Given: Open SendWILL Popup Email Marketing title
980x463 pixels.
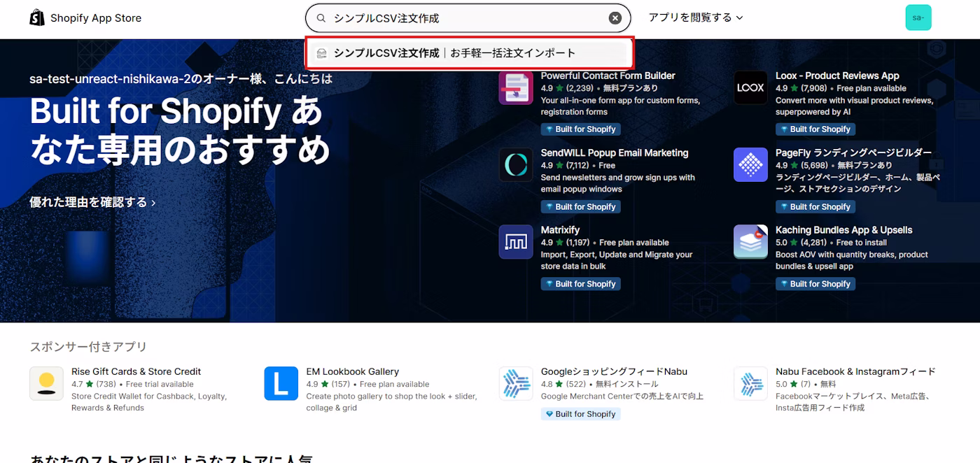Looking at the screenshot, I should pos(615,152).
